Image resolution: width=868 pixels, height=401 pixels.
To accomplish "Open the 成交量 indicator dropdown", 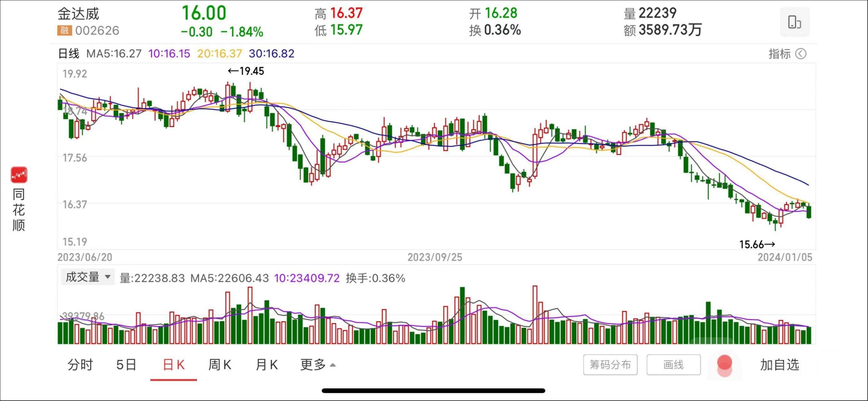I will click(x=88, y=277).
